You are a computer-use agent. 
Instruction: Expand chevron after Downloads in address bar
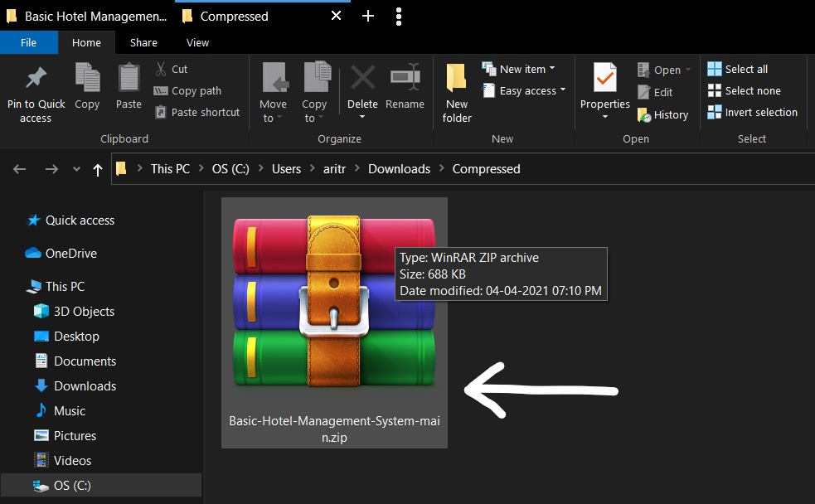pos(441,168)
